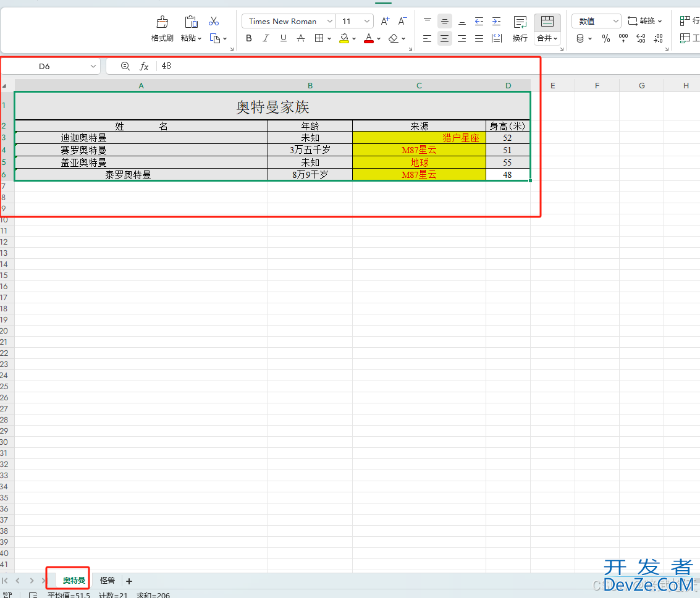Toggle underline formatting

coord(284,38)
